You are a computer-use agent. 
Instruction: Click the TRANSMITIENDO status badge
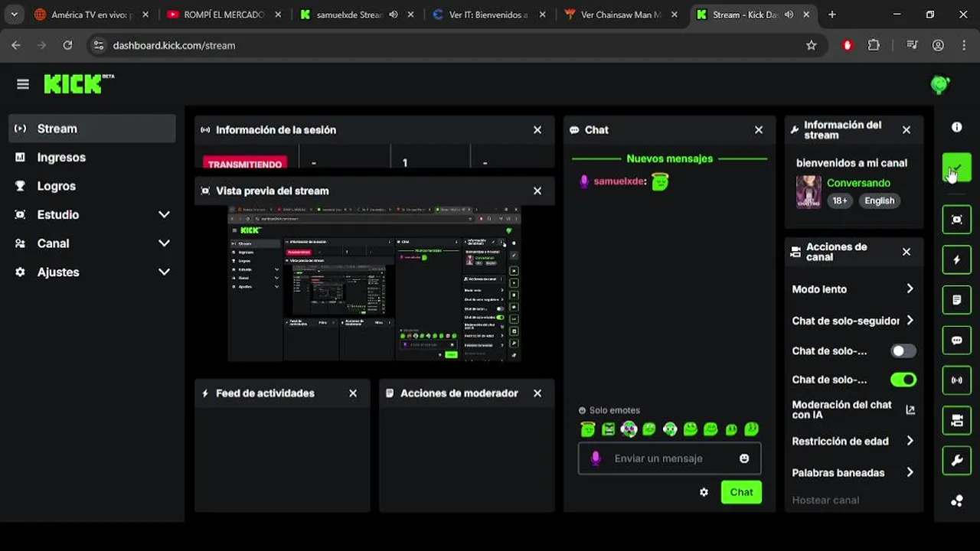coord(245,164)
